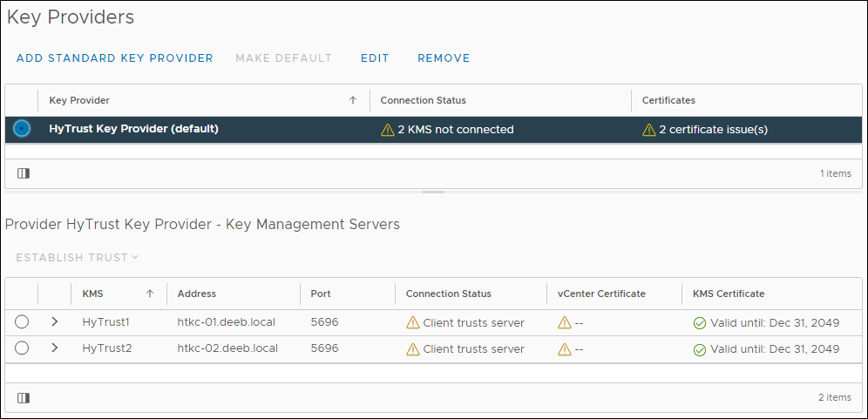Viewport: 868px width, 419px height.
Task: Click Client trusts server in HyTrust1 row
Action: click(474, 322)
